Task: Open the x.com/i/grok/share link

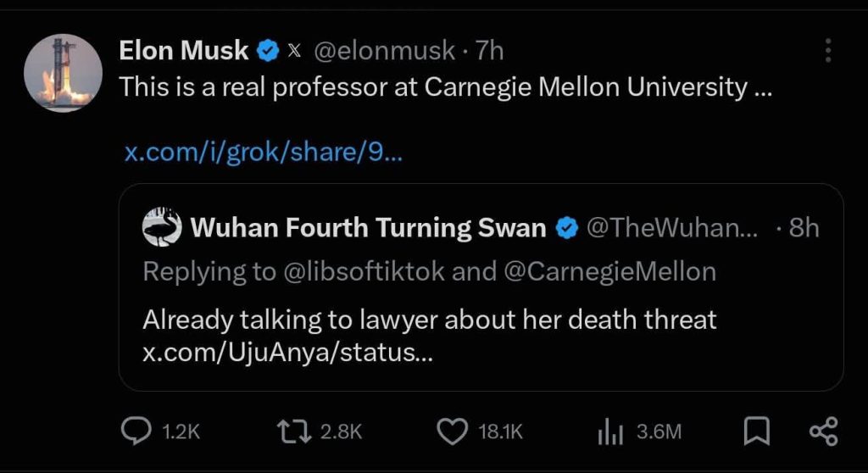Action: point(264,151)
